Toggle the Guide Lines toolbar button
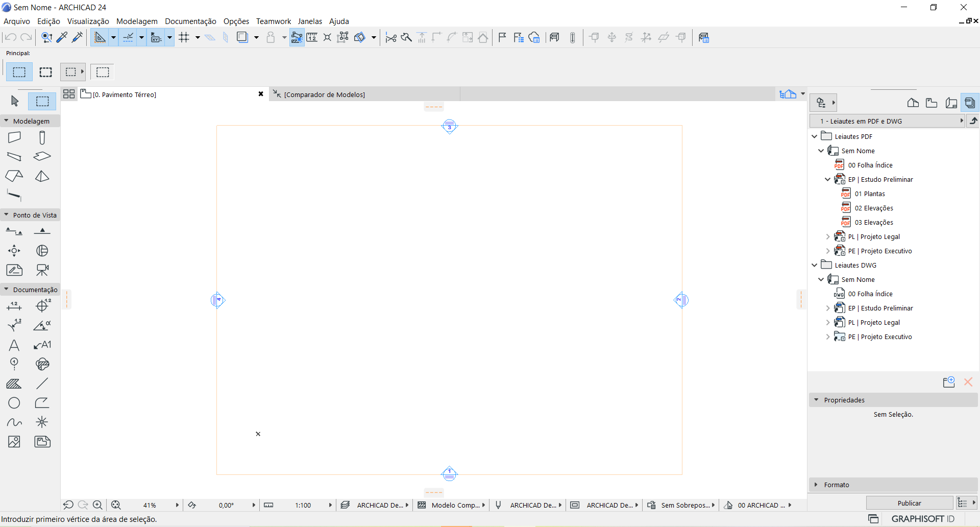980x527 pixels. coord(128,37)
